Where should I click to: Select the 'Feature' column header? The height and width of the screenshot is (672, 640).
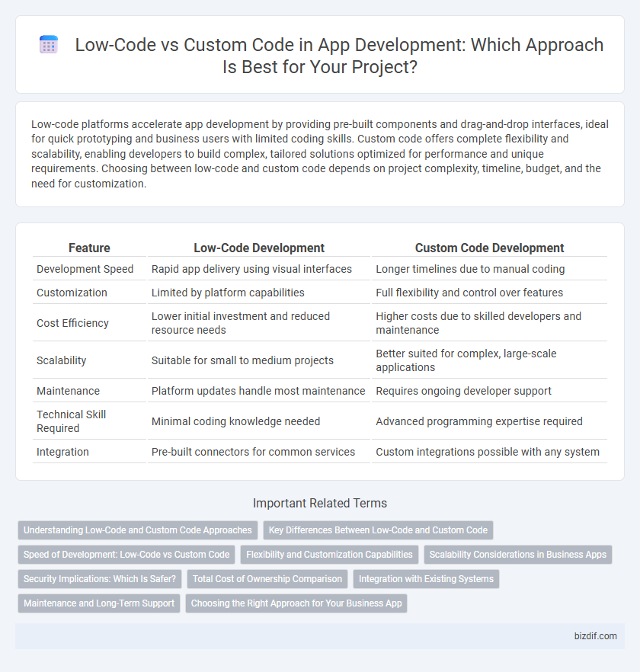89,248
